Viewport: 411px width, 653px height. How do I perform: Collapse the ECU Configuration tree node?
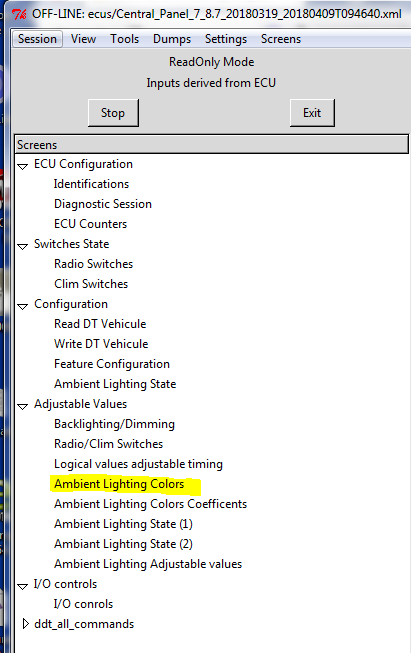[22, 166]
